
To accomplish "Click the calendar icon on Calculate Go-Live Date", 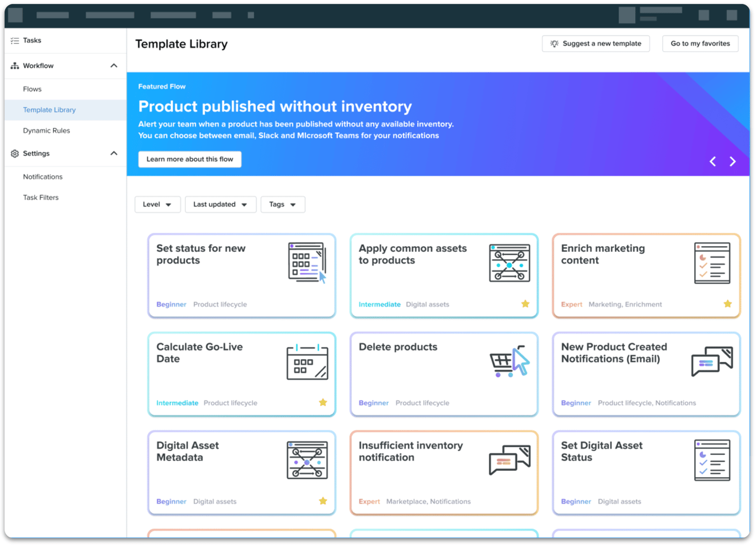I will click(307, 362).
